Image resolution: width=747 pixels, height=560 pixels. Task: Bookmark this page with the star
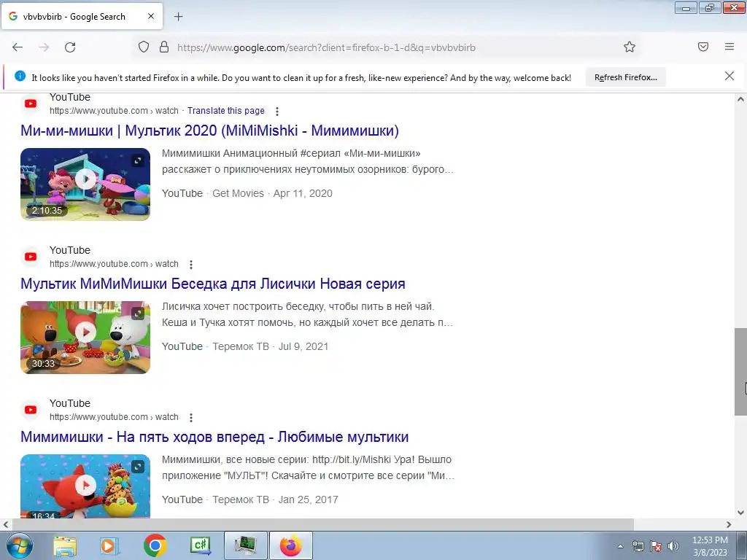point(630,47)
